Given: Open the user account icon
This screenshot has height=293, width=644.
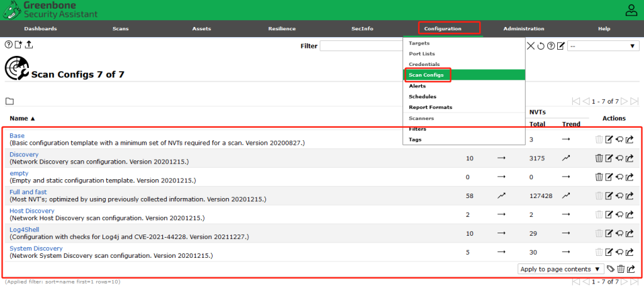Looking at the screenshot, I should point(631,10).
